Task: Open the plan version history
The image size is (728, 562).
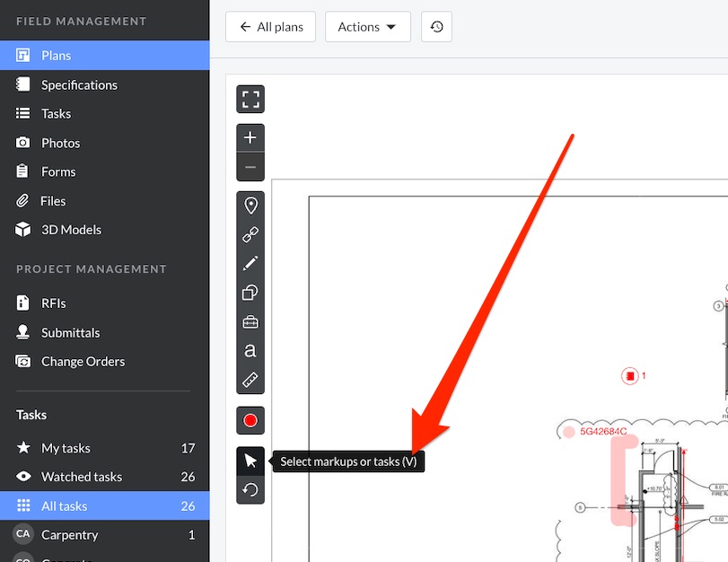Action: 436,27
